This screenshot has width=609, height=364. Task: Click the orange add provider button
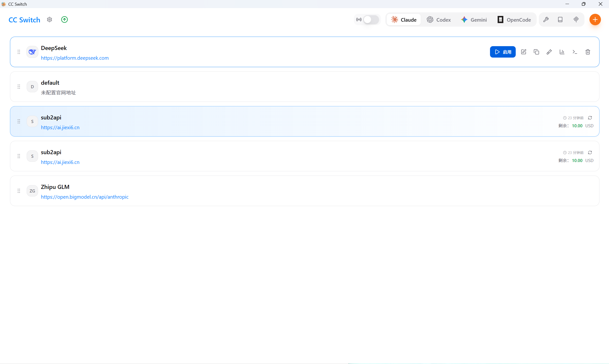[x=595, y=20]
